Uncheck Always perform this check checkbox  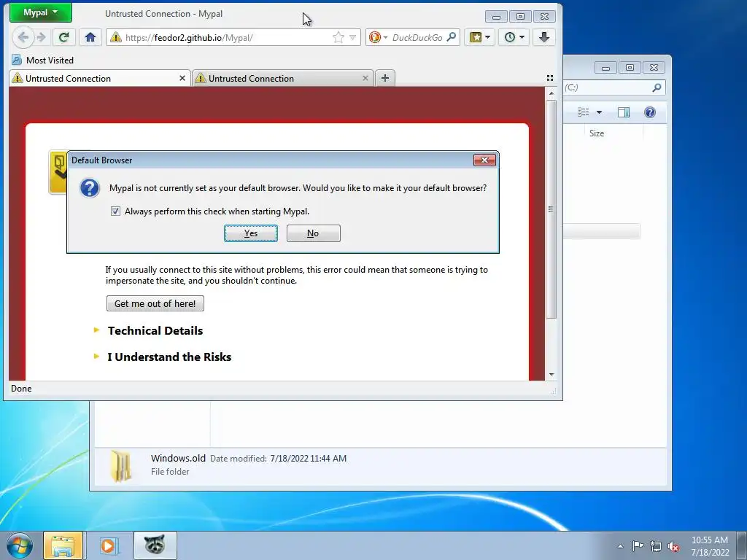point(115,211)
